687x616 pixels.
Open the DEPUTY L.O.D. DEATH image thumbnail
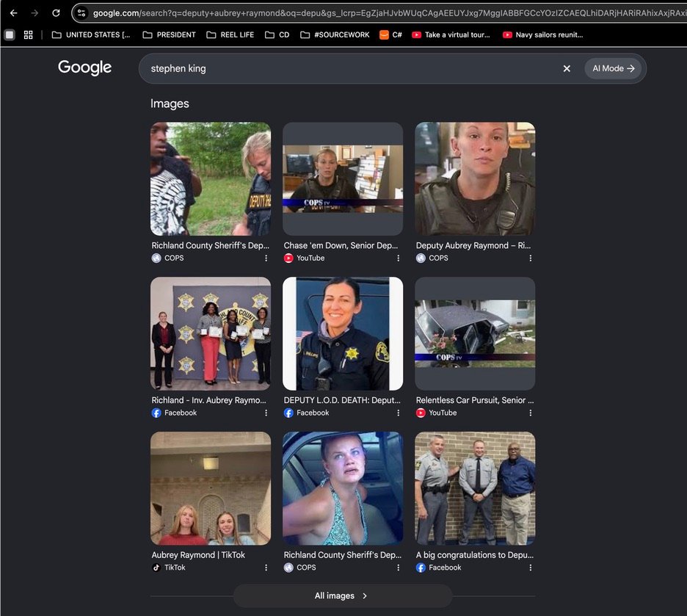click(343, 333)
